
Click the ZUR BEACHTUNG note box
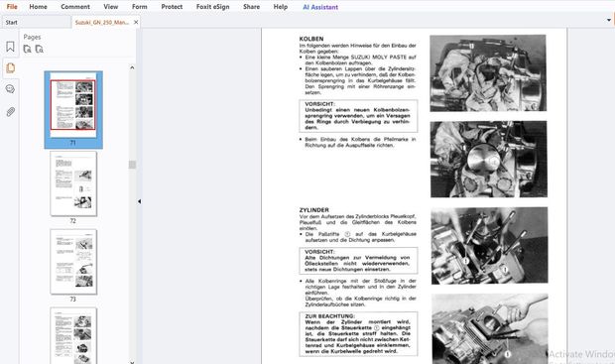click(x=358, y=334)
